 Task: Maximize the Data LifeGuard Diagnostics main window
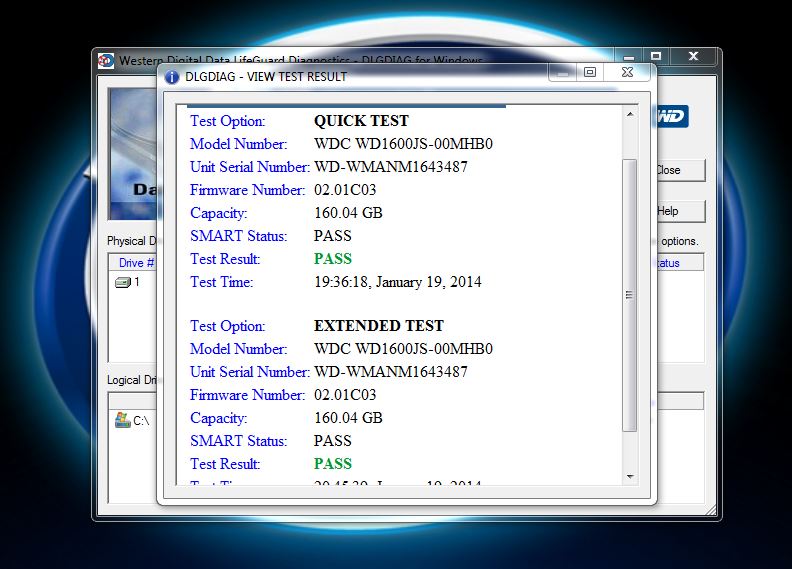tap(656, 56)
